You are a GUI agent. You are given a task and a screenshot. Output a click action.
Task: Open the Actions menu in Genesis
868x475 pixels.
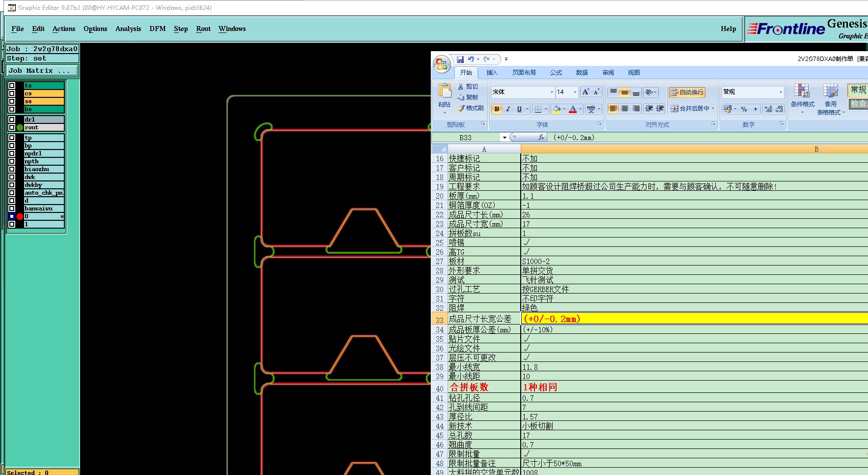(x=64, y=29)
